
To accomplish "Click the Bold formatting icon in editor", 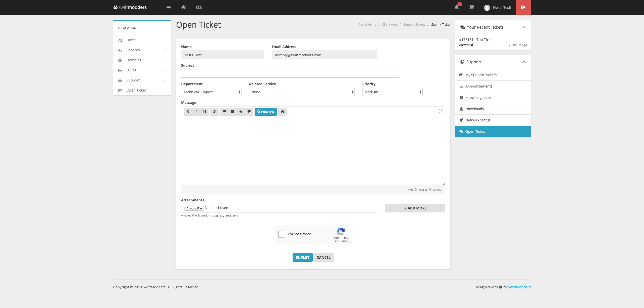I will [x=188, y=112].
